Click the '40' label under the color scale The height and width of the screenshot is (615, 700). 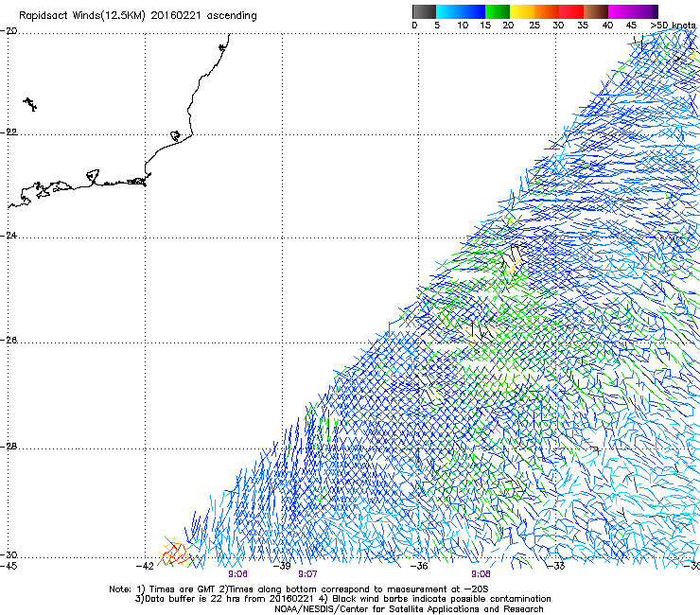point(607,26)
